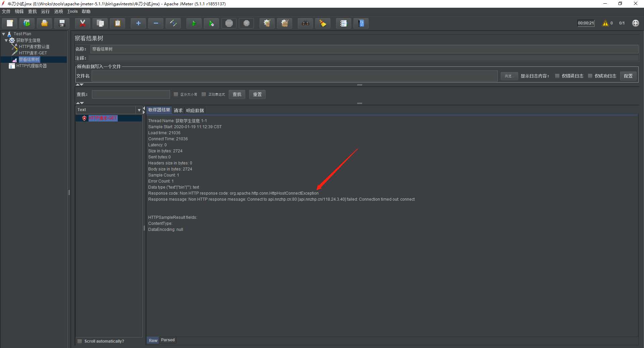Open the Tools menu
The image size is (644, 348).
72,11
